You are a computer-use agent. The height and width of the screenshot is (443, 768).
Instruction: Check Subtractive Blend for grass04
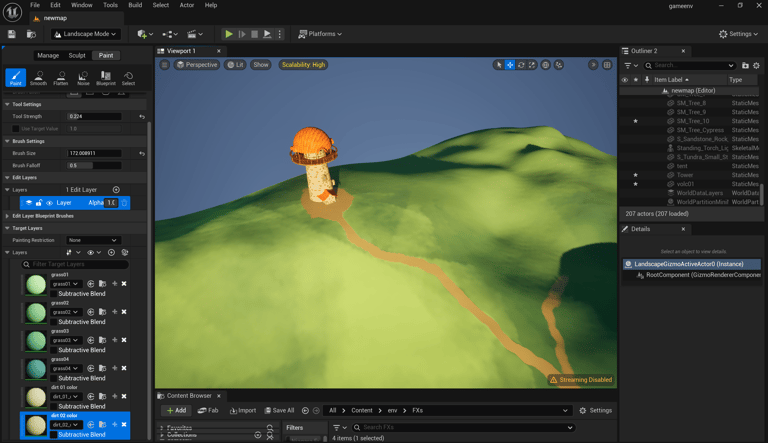coord(54,378)
